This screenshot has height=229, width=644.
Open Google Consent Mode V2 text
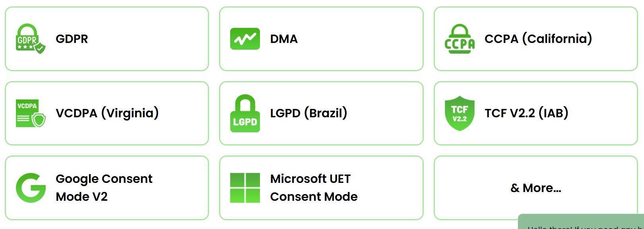point(104,188)
